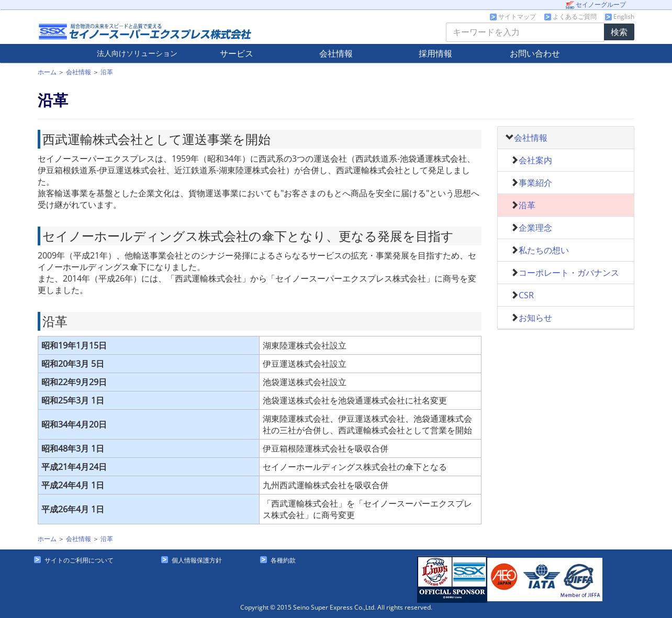This screenshot has width=672, height=618.
Task: Focus the keyword search input field
Action: (x=525, y=32)
